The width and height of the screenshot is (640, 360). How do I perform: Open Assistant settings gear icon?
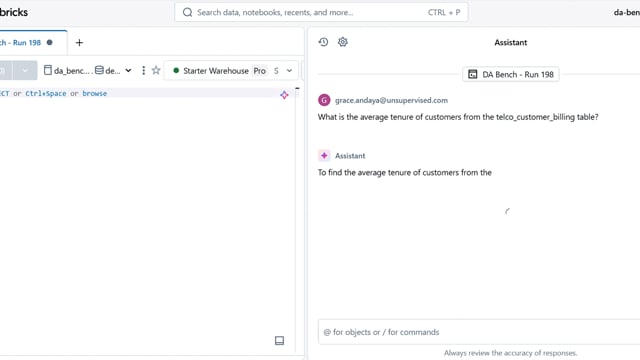coord(343,42)
